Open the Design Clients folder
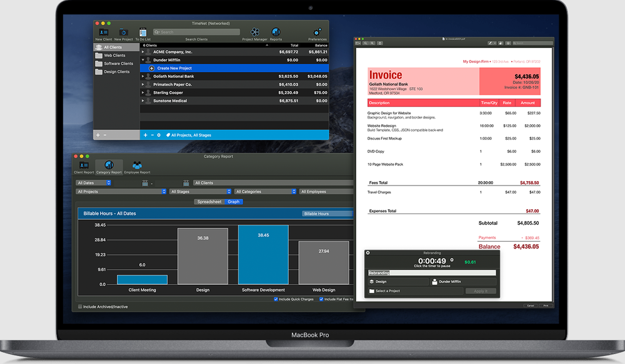Screen dimensions: 625x364 click(x=99, y=72)
